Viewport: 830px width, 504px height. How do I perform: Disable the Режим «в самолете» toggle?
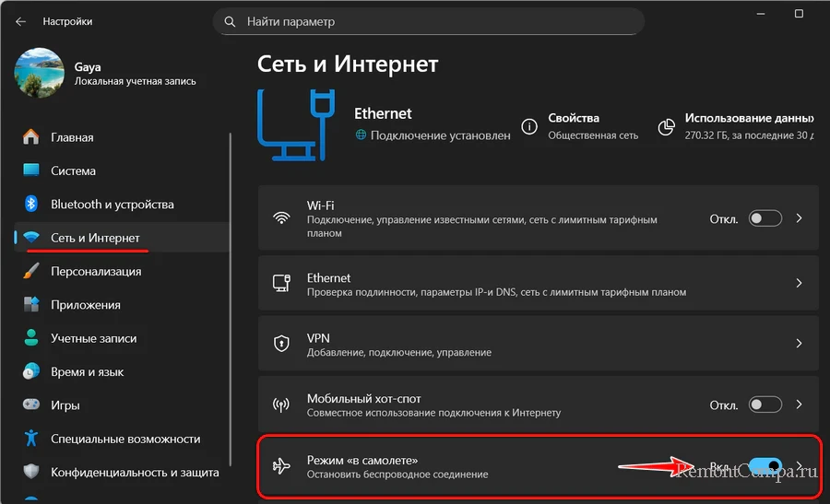pos(765,466)
